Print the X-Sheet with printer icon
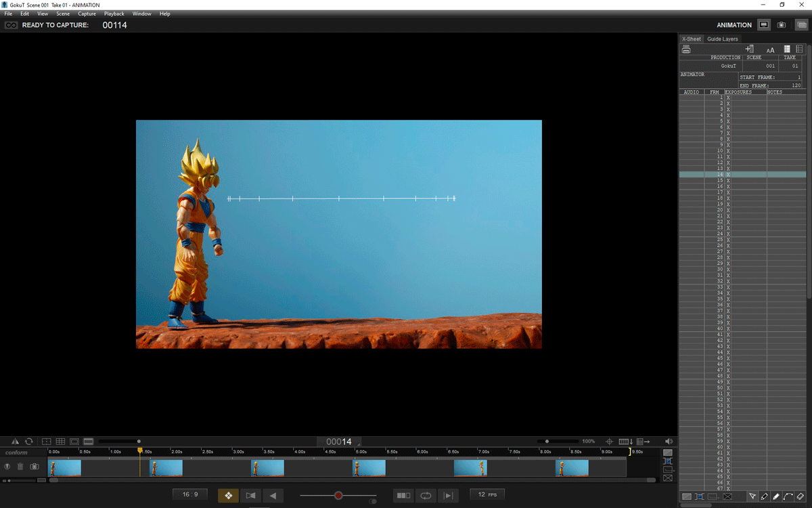The image size is (812, 508). 686,49
